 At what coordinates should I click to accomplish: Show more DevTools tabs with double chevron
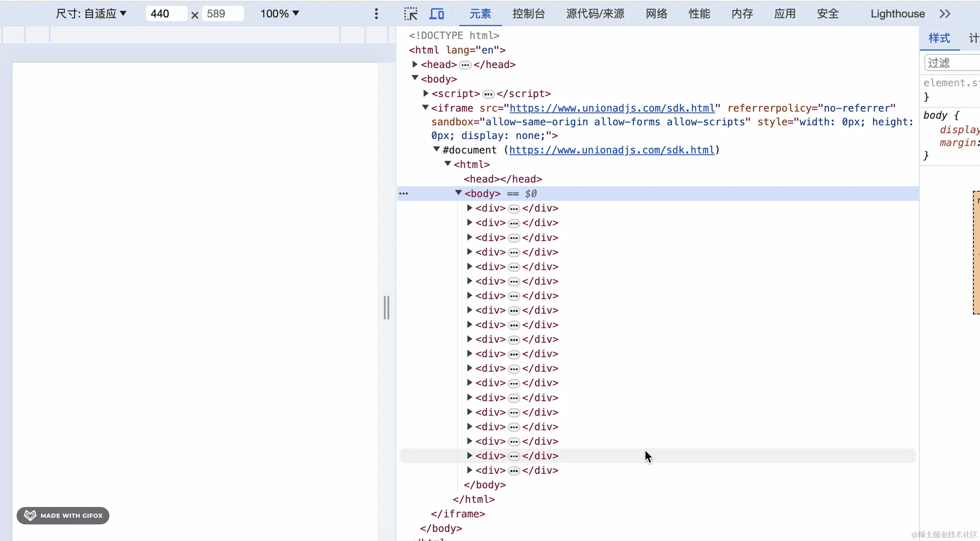pyautogui.click(x=945, y=14)
